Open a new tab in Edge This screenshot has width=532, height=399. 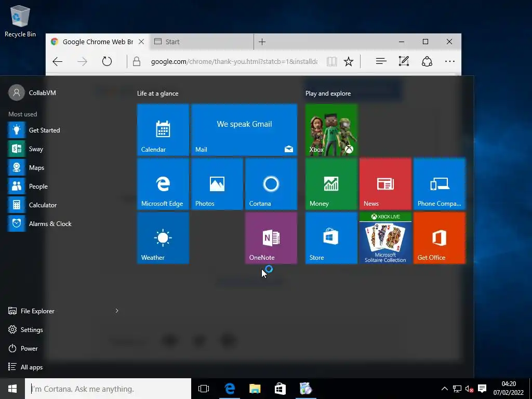[x=262, y=42]
